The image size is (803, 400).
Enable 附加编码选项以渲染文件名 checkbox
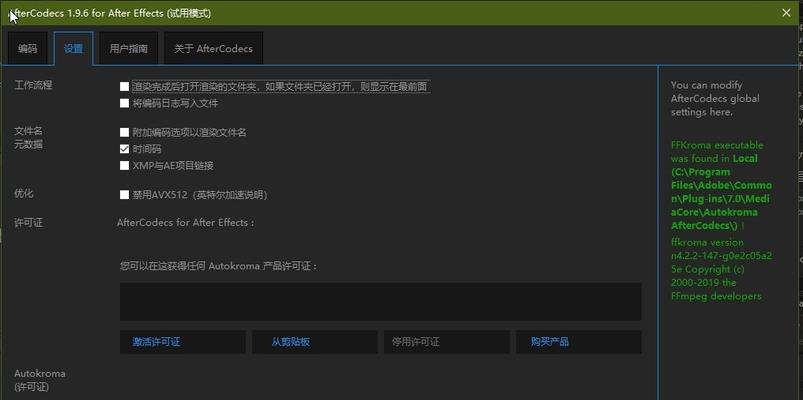pos(124,132)
